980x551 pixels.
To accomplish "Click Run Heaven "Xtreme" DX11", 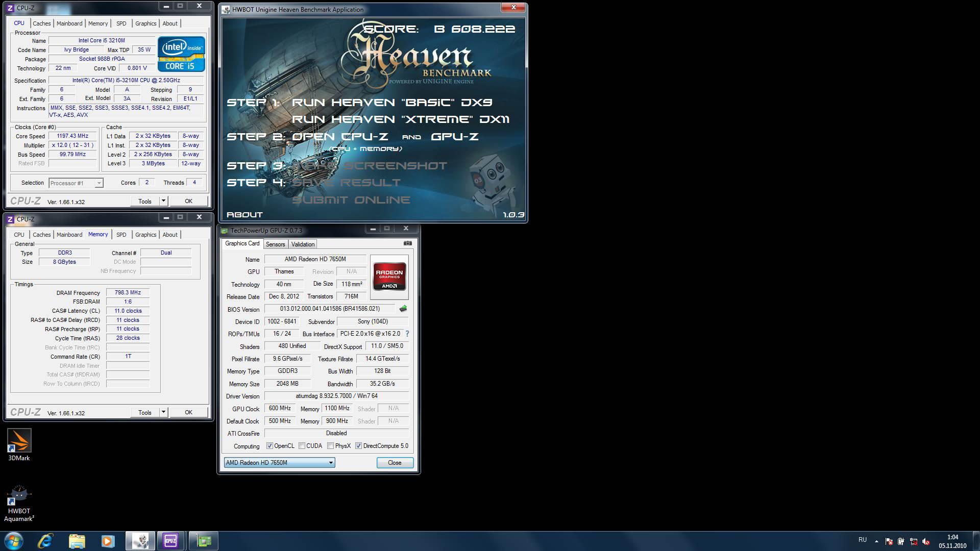I will 401,119.
